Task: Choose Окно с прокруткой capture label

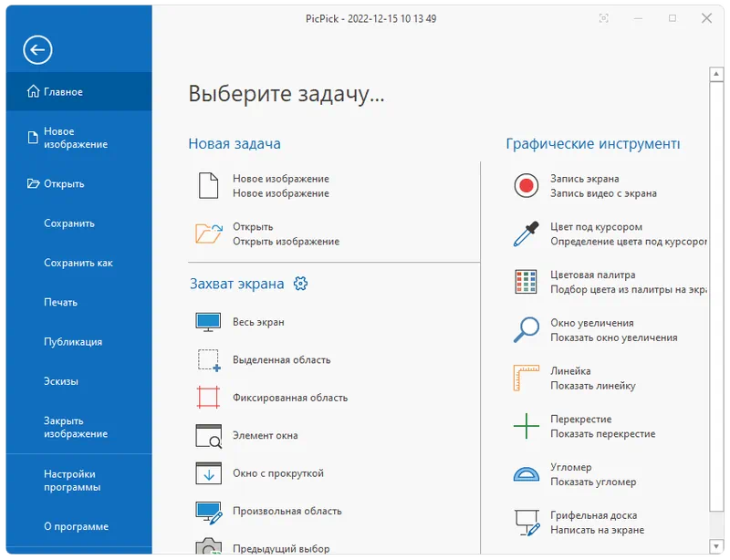Action: pos(278,473)
